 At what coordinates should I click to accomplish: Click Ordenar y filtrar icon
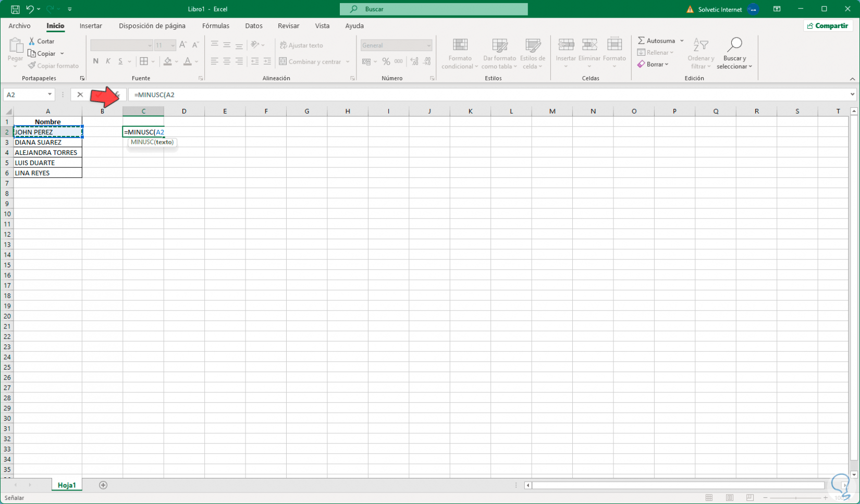coord(701,45)
